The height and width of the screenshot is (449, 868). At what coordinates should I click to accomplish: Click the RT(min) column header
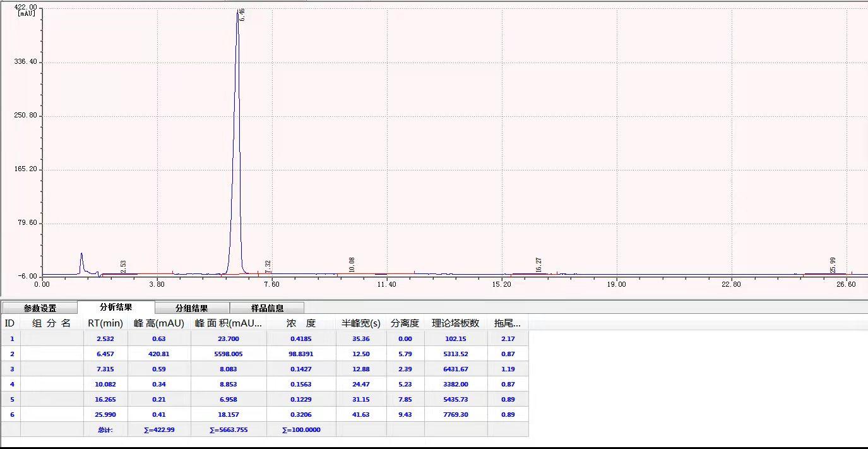pos(105,323)
